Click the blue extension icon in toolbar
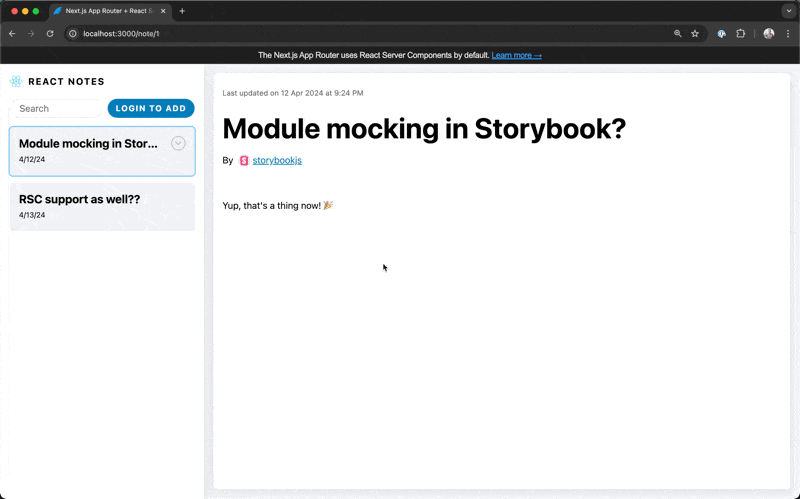 721,34
